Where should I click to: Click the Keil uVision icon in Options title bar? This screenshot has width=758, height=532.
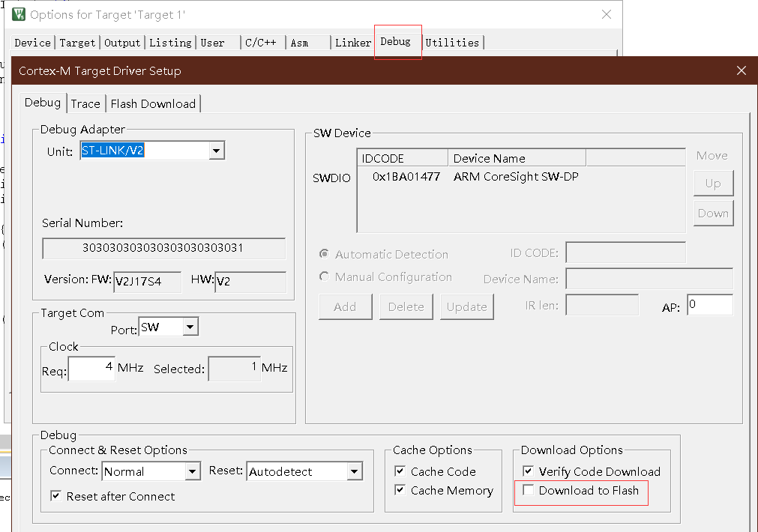(19, 14)
